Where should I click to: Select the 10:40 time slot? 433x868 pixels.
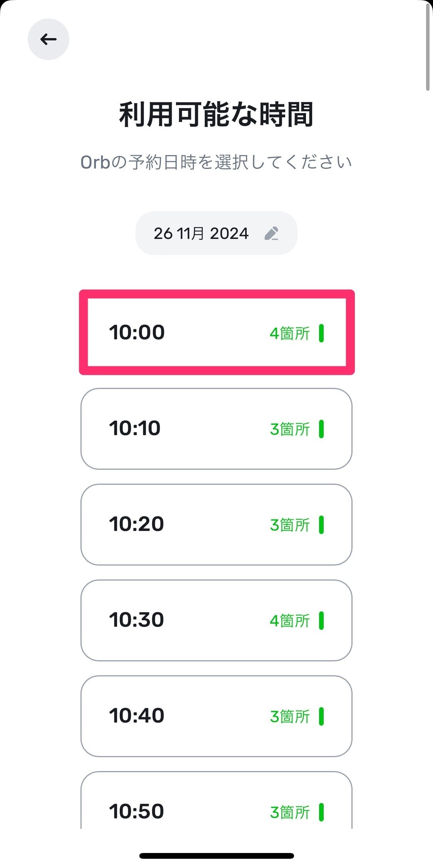pyautogui.click(x=216, y=716)
